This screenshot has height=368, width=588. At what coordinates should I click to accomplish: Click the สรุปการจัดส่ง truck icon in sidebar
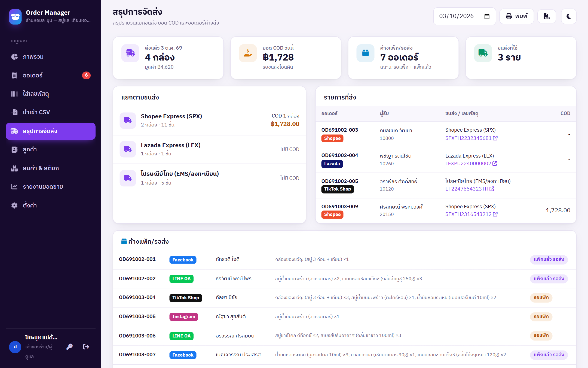click(x=14, y=131)
